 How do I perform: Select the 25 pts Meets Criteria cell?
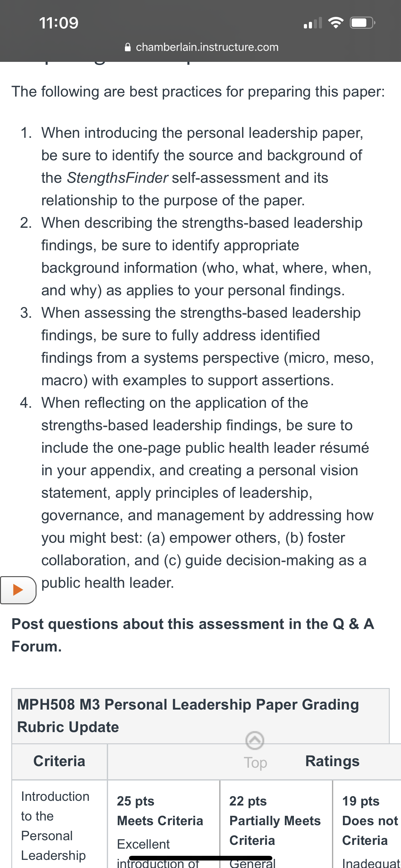[x=164, y=824]
